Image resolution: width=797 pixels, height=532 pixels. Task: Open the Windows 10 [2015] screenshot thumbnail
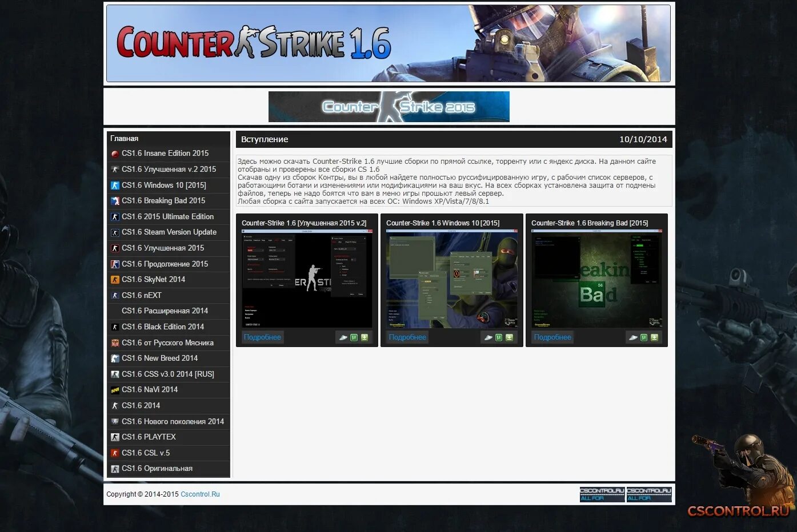point(452,279)
